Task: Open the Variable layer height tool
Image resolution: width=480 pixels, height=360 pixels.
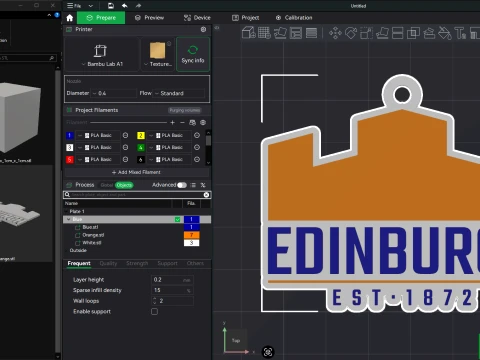Action: click(311, 33)
